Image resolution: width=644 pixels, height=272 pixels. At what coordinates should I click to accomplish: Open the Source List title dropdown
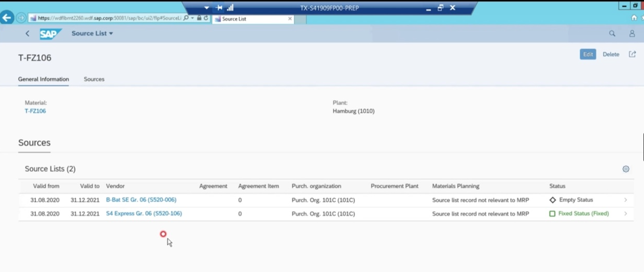pyautogui.click(x=92, y=33)
